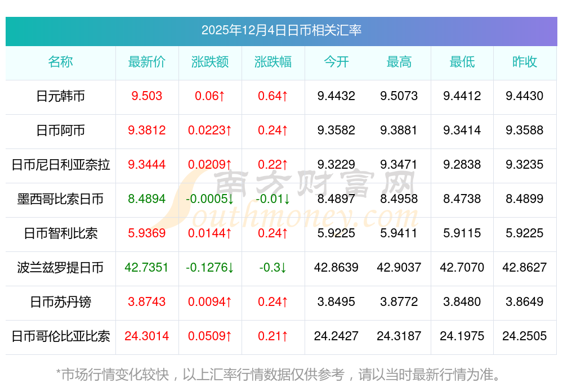Click change amount 0.06↑
Screen dimensions: 563x392
coord(210,96)
